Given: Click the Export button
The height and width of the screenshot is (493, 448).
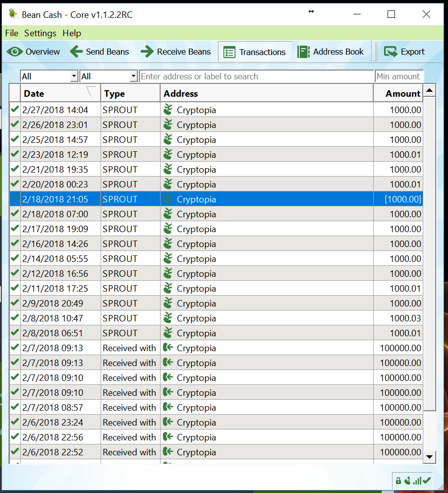Looking at the screenshot, I should 404,52.
